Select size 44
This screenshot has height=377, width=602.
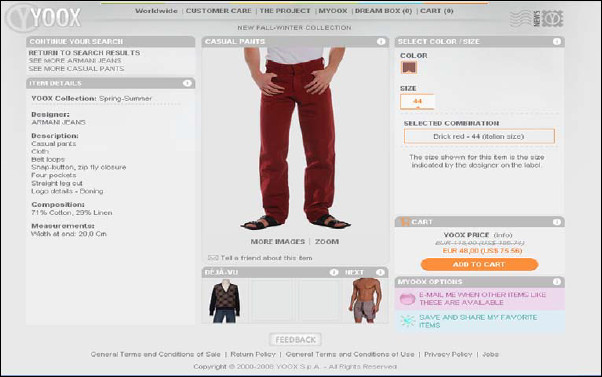[x=417, y=102]
